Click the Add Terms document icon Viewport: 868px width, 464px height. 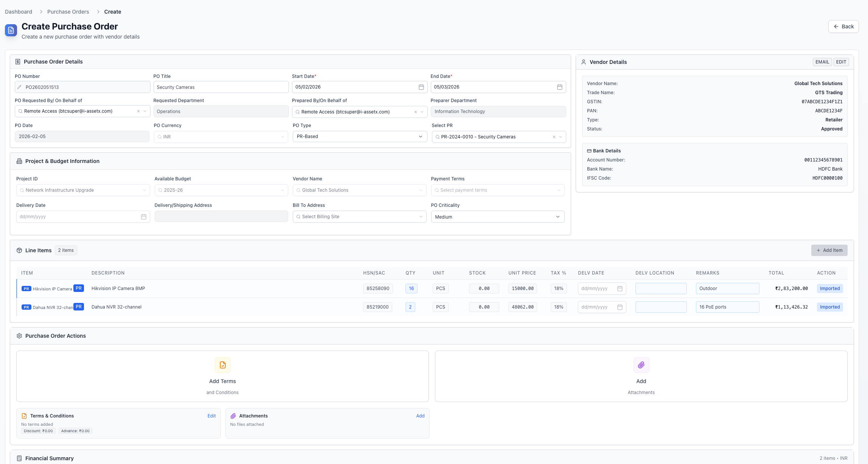point(222,365)
